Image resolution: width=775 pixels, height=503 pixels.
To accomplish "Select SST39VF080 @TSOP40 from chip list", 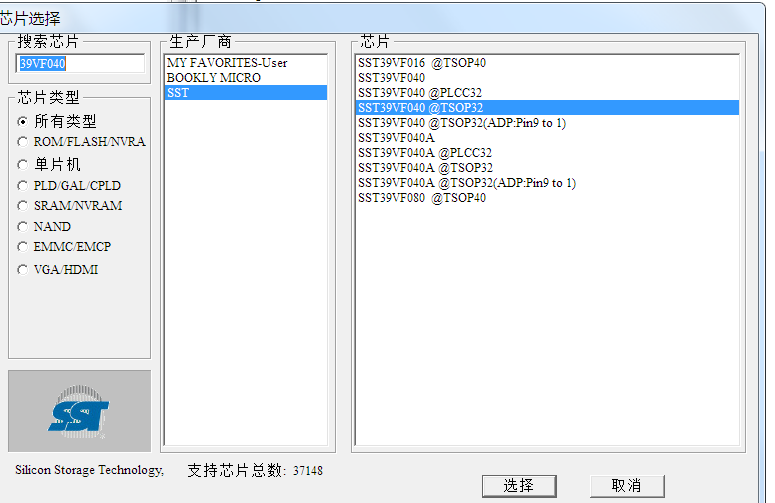I will (422, 198).
